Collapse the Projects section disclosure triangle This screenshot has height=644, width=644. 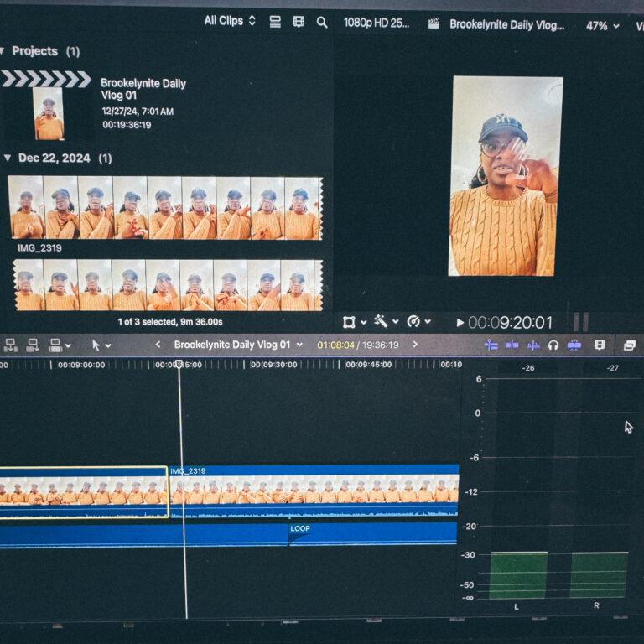(x=3, y=50)
